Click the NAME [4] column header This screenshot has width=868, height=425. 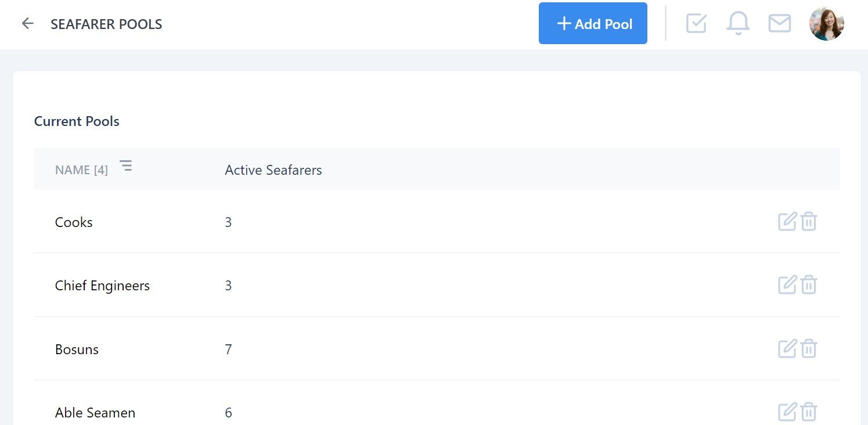(x=81, y=170)
